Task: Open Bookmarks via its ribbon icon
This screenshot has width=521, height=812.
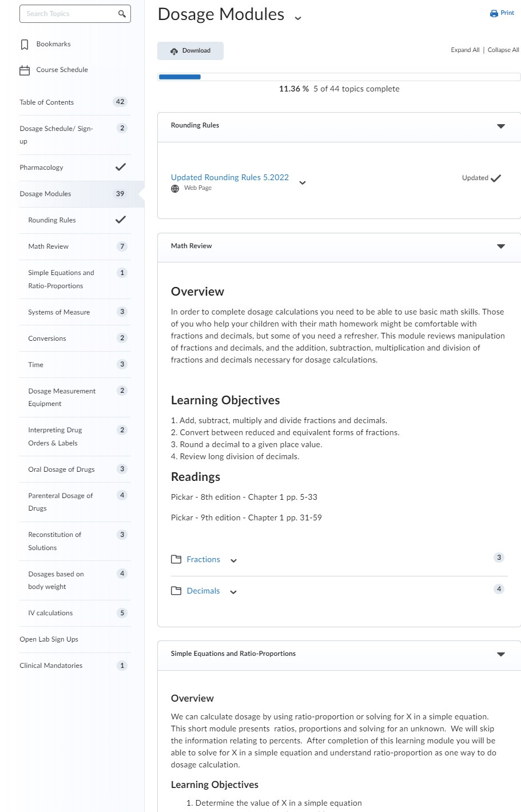Action: click(x=25, y=45)
